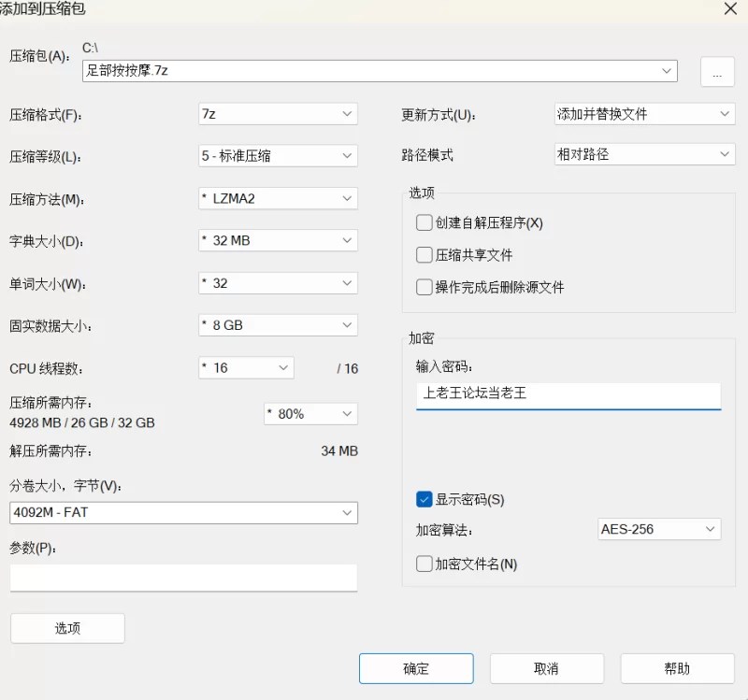Expand the solid block size 8 GB dropdown
This screenshot has height=700, width=748.
(278, 325)
